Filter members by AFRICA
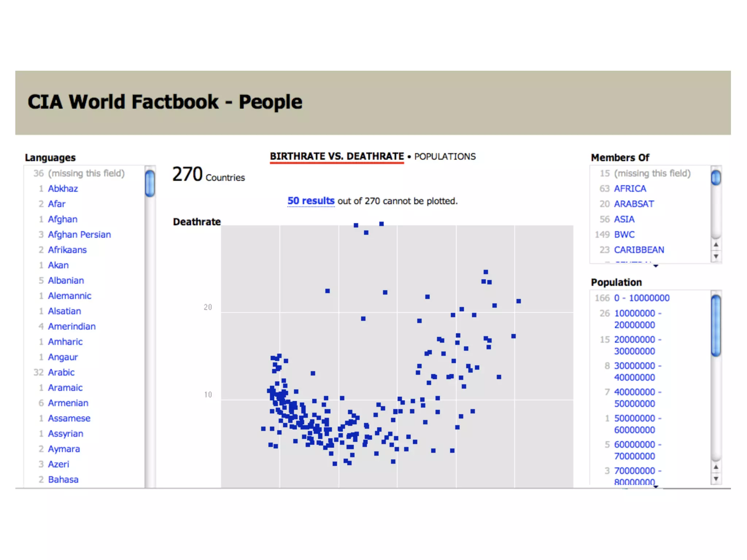 pos(630,188)
